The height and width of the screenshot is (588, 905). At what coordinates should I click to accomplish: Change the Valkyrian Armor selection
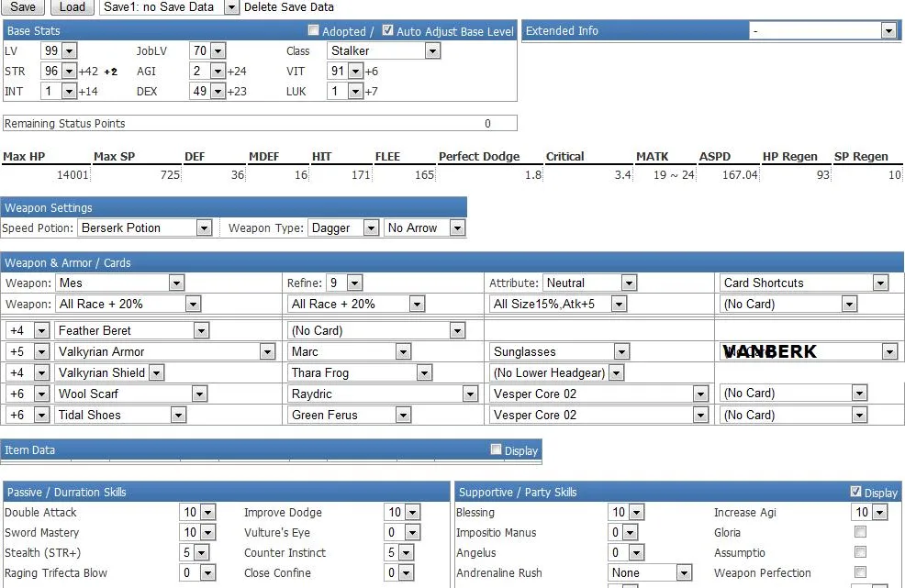tap(165, 351)
